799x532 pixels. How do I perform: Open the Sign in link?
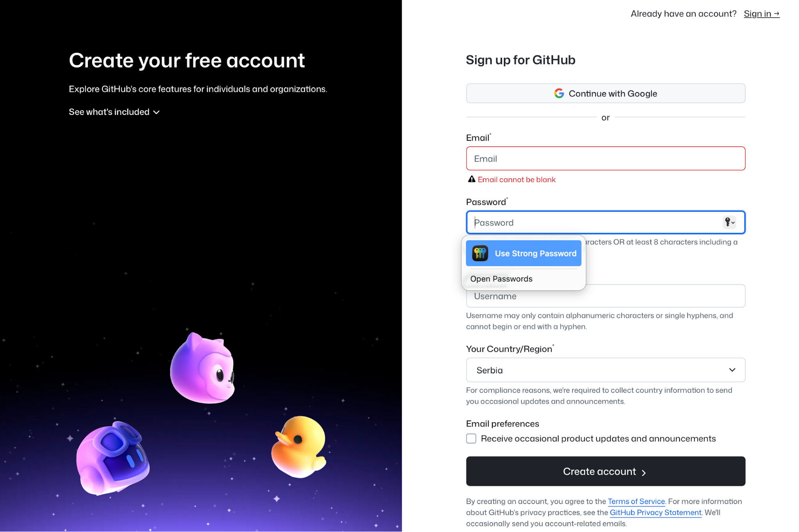pyautogui.click(x=761, y=14)
